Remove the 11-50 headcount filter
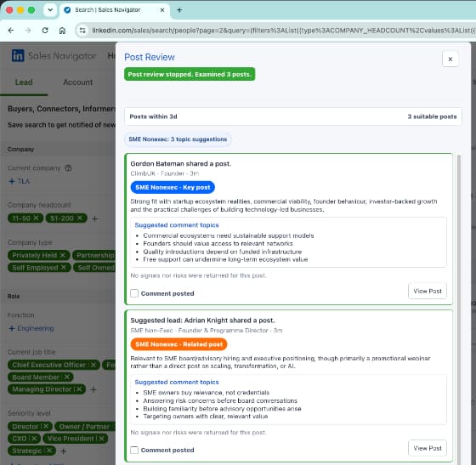Viewport: 476px width, 465px height. click(36, 218)
